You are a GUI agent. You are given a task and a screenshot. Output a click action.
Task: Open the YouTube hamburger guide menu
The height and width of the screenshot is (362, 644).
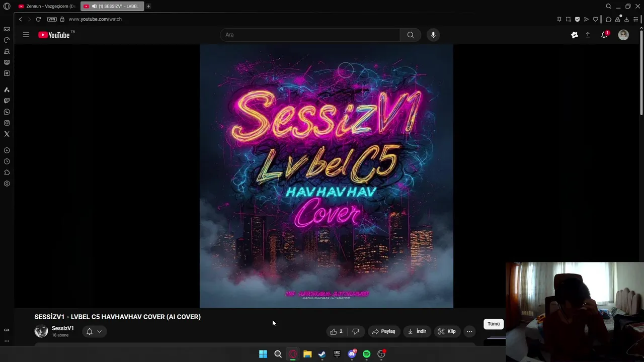pos(26,35)
